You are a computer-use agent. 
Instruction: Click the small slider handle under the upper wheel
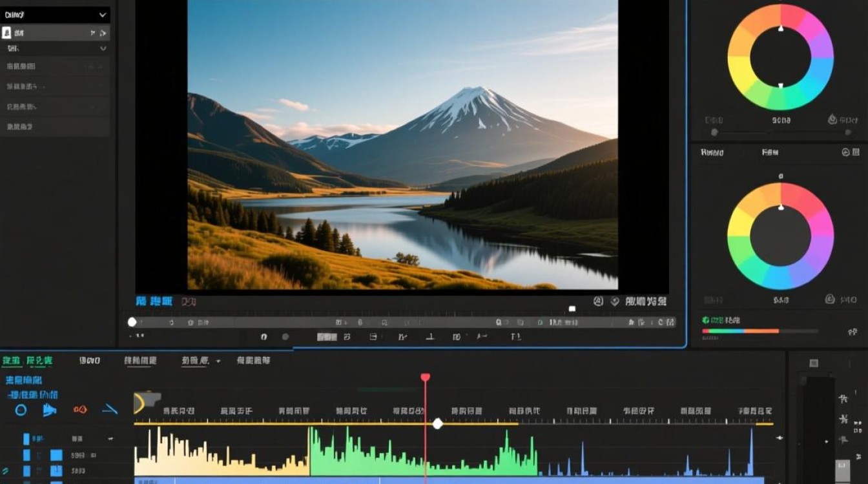[x=714, y=132]
